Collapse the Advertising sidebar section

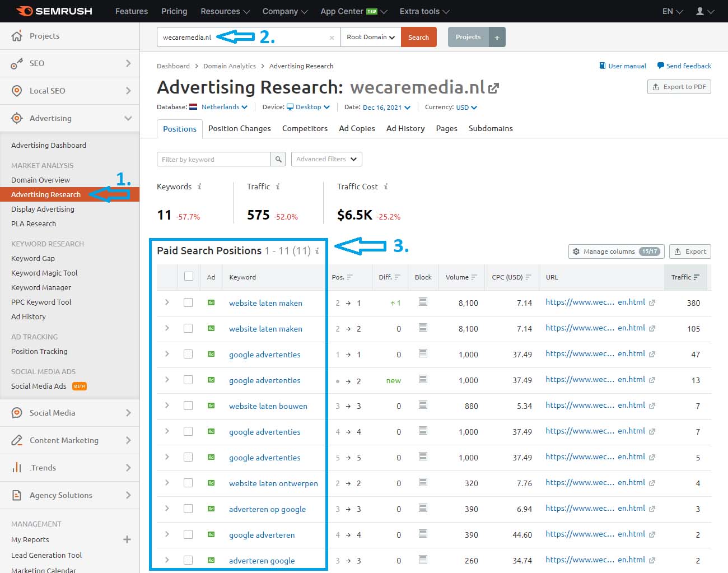[128, 118]
